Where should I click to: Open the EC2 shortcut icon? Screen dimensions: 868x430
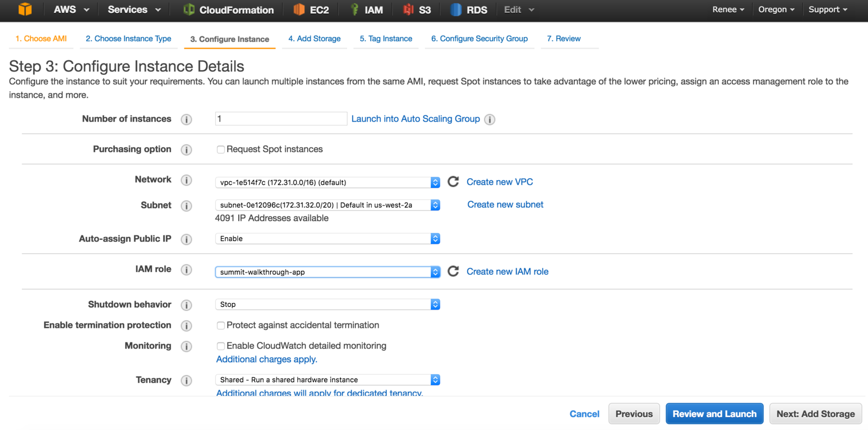pyautogui.click(x=299, y=9)
